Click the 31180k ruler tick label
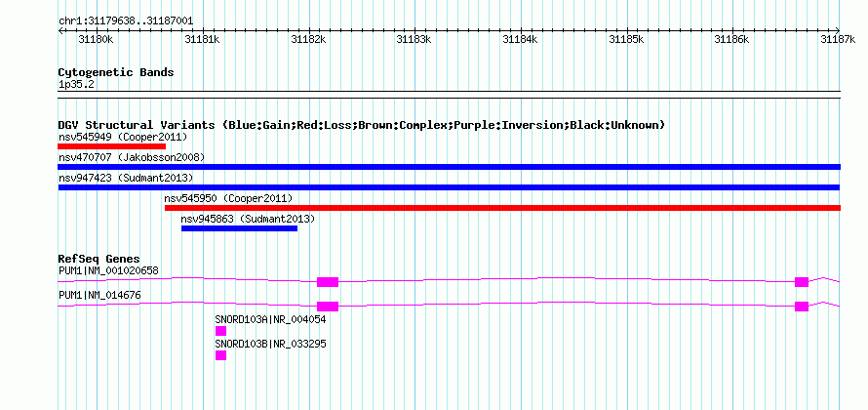 [x=97, y=39]
